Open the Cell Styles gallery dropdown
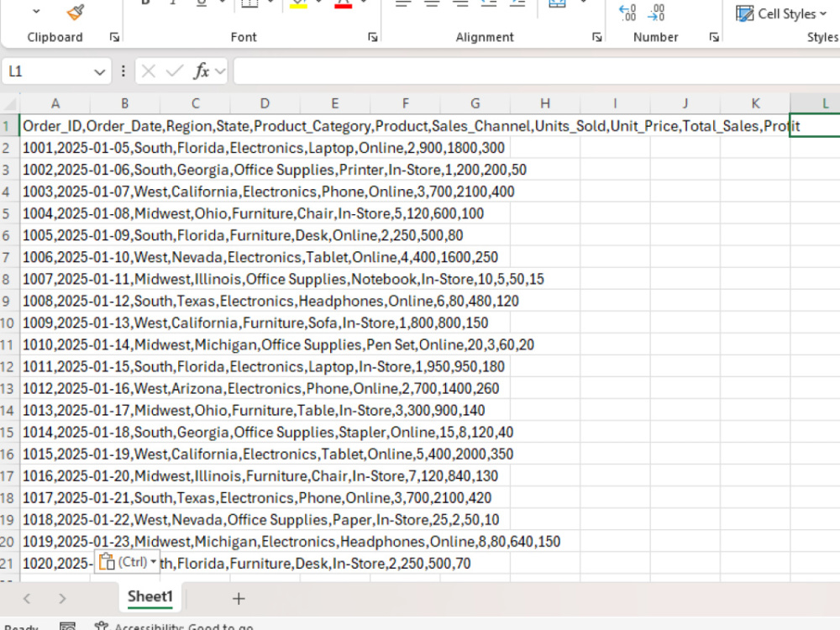The width and height of the screenshot is (840, 630). (823, 13)
